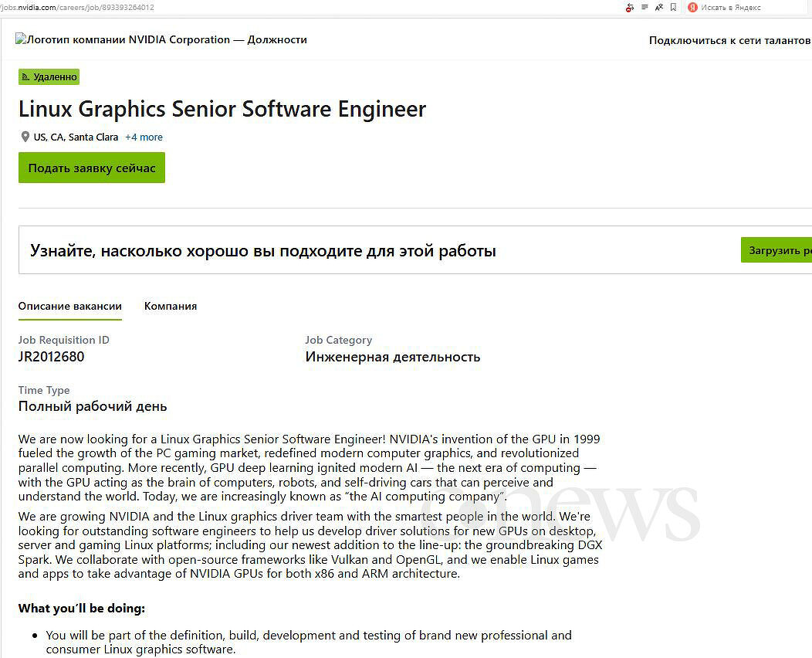Click the bookmark icon in address bar
The height and width of the screenshot is (658, 812).
[x=673, y=7]
